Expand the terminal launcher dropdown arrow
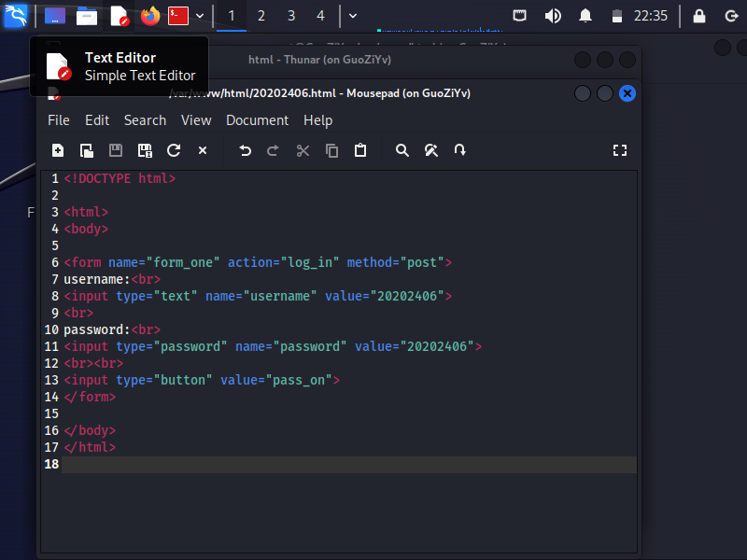Screen dimensions: 747x560 click(200, 16)
